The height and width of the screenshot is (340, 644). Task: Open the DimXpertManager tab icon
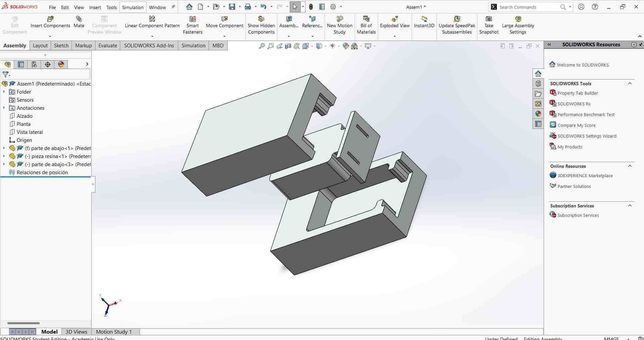[x=48, y=64]
